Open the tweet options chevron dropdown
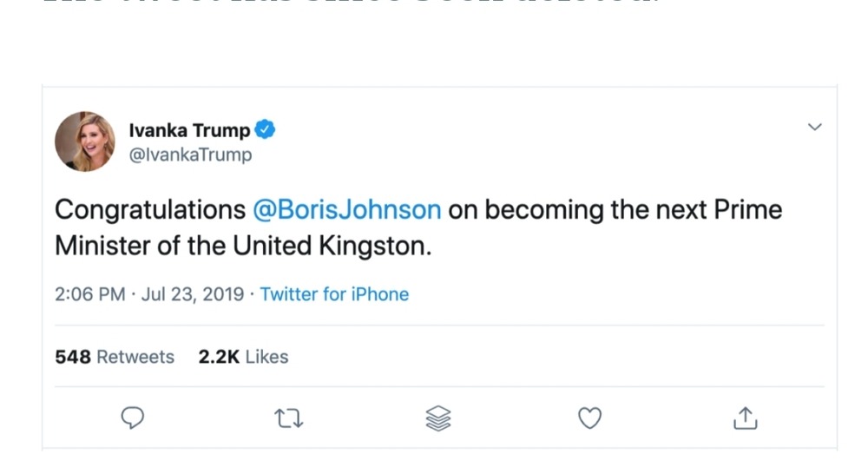 pyautogui.click(x=814, y=127)
